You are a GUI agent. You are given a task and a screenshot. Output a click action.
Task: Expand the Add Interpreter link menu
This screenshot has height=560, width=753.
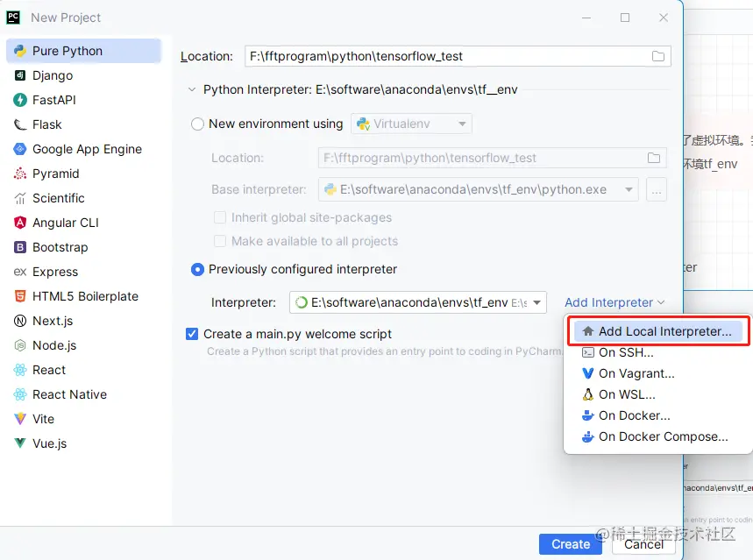(x=614, y=302)
